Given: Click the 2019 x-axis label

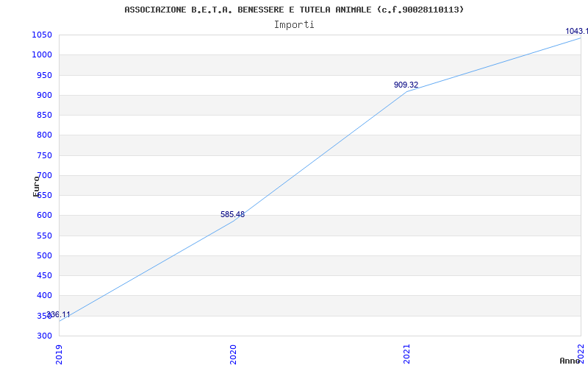Looking at the screenshot, I should click(x=59, y=354).
